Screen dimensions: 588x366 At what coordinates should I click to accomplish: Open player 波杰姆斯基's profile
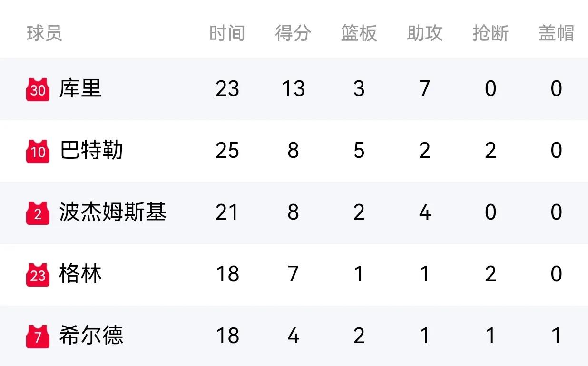[x=113, y=212]
